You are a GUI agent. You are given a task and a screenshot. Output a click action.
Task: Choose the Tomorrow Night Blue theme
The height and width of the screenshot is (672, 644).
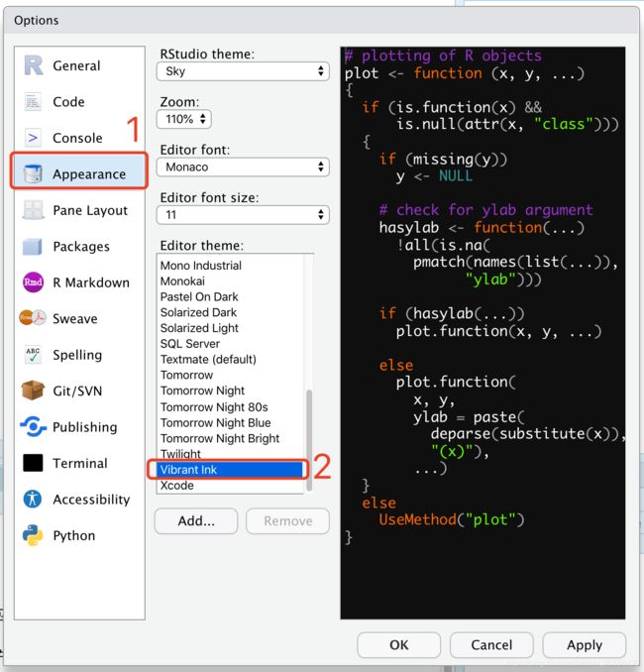click(231, 422)
